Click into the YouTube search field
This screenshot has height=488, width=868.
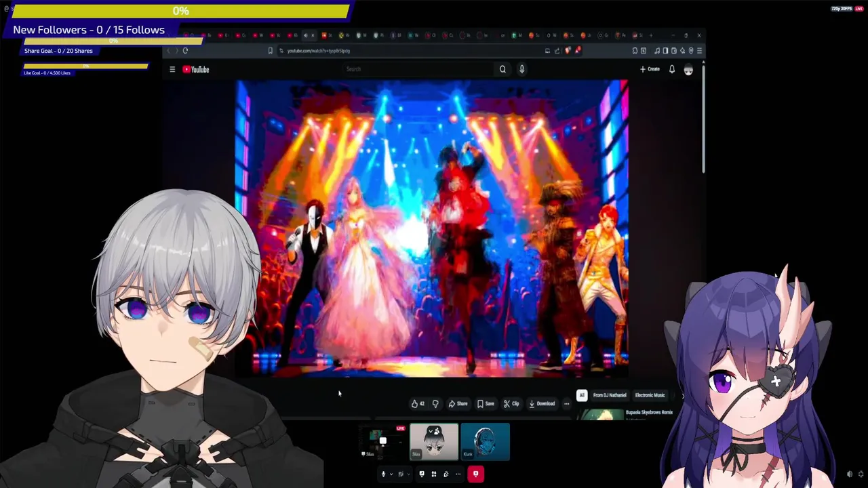tap(417, 69)
